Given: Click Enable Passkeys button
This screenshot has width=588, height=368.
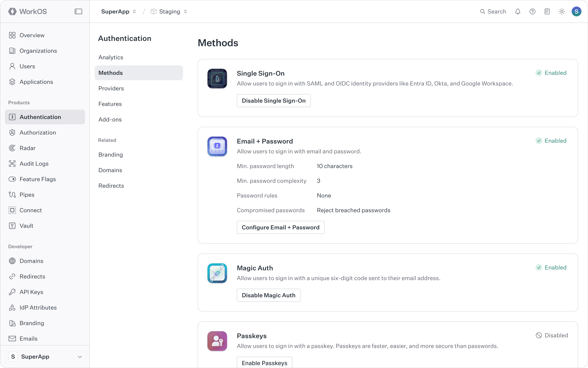Looking at the screenshot, I should point(264,363).
